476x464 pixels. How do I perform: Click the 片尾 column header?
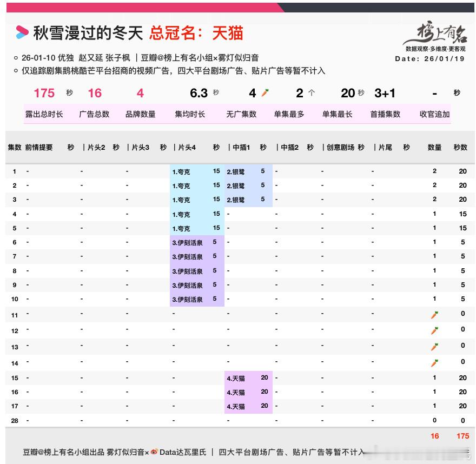click(385, 147)
